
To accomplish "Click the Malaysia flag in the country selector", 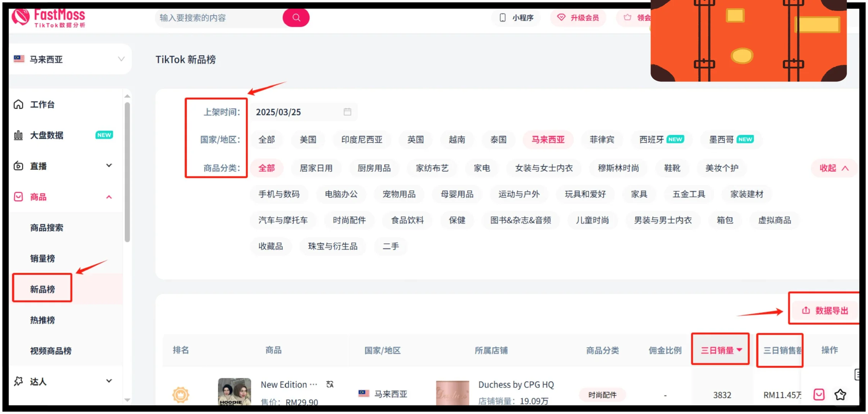I will [19, 59].
